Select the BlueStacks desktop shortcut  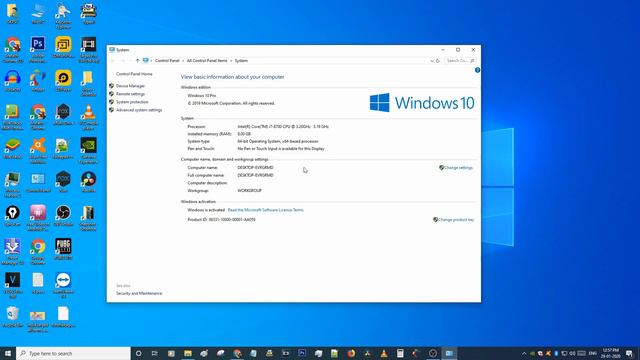point(13,148)
